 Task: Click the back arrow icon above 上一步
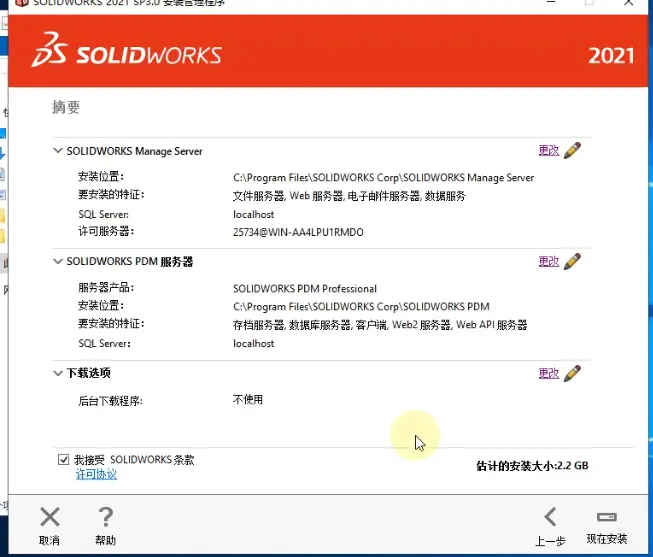click(551, 517)
